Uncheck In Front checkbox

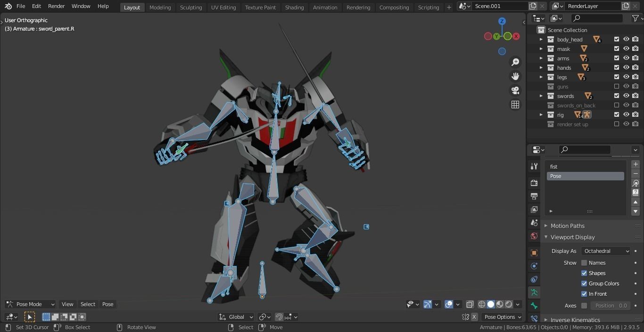tap(584, 294)
